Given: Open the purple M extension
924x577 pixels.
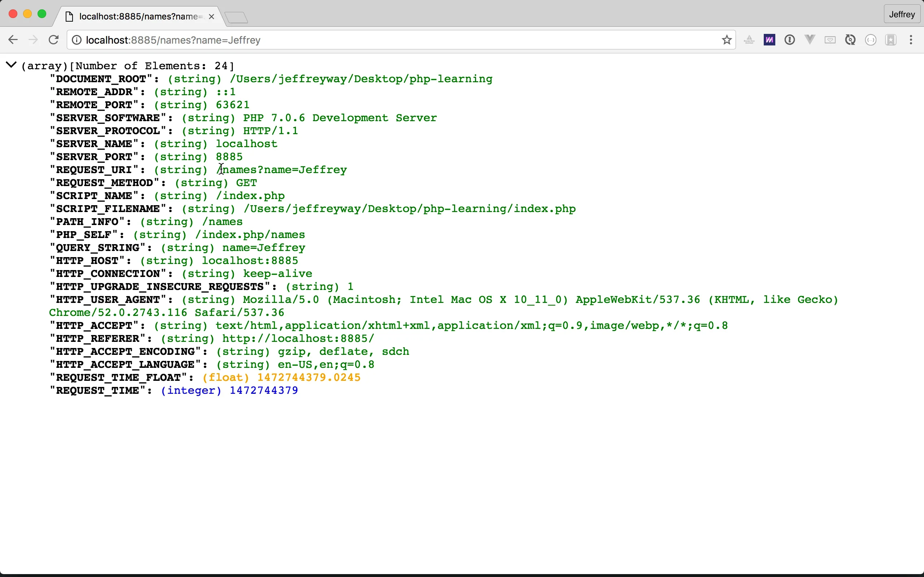Looking at the screenshot, I should click(770, 40).
